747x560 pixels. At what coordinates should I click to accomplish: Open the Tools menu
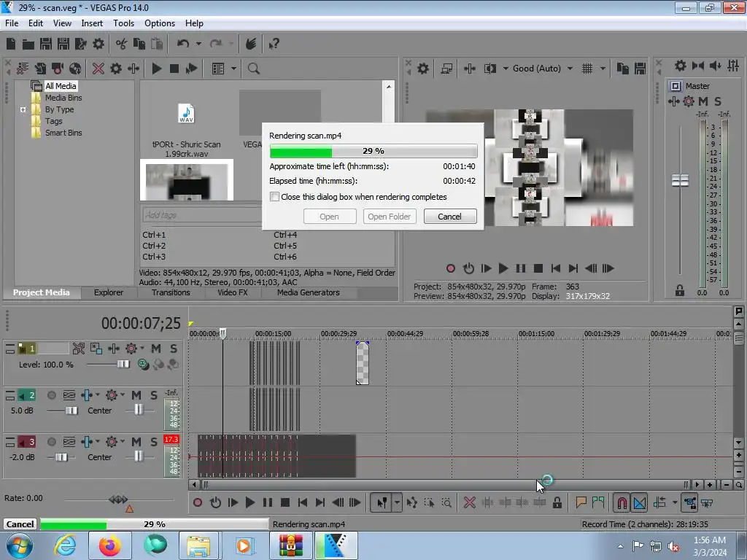point(123,23)
